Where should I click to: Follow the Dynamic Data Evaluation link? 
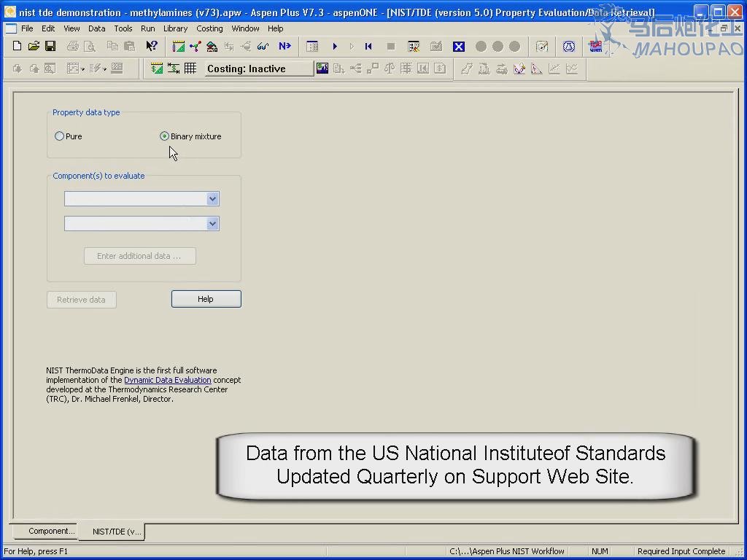(167, 380)
